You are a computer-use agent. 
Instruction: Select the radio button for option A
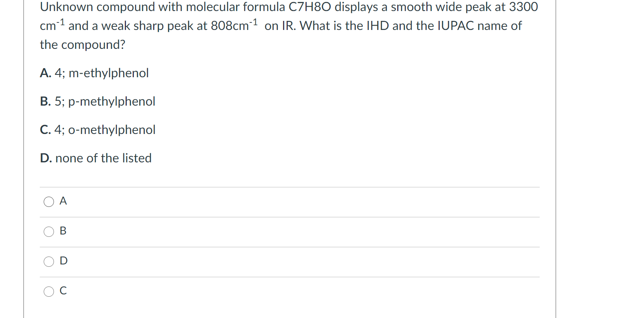coord(48,202)
